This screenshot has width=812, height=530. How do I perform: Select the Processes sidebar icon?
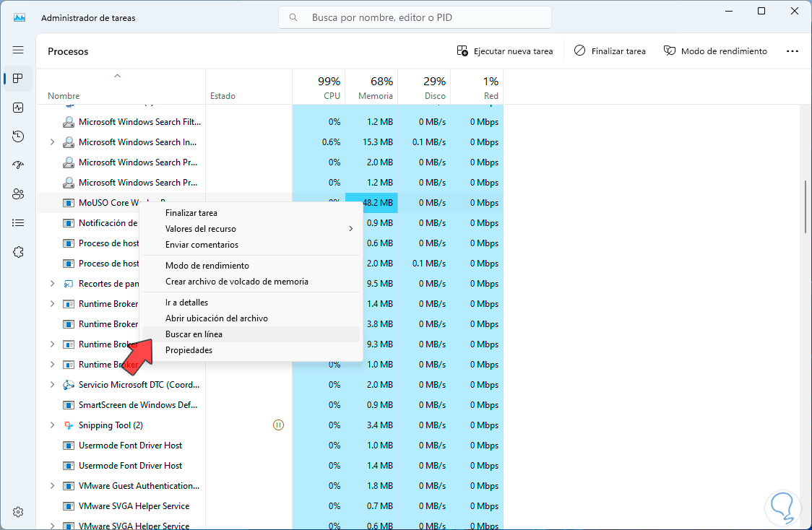coord(18,78)
